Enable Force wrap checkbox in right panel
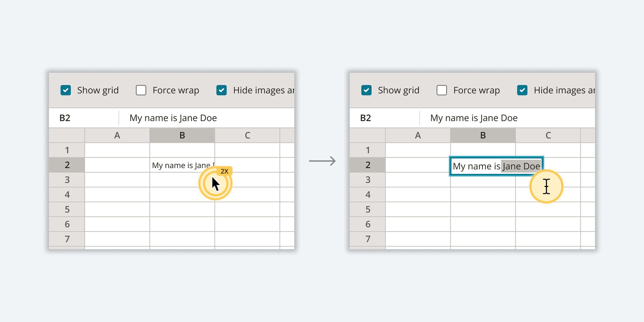This screenshot has width=644, height=322. click(x=442, y=90)
